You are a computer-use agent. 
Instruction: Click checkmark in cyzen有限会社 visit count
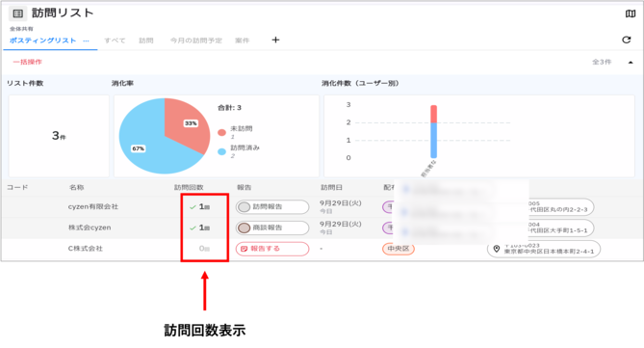(x=193, y=207)
